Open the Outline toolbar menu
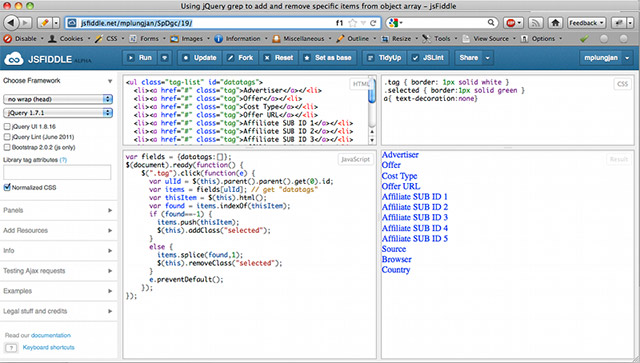 coord(356,38)
